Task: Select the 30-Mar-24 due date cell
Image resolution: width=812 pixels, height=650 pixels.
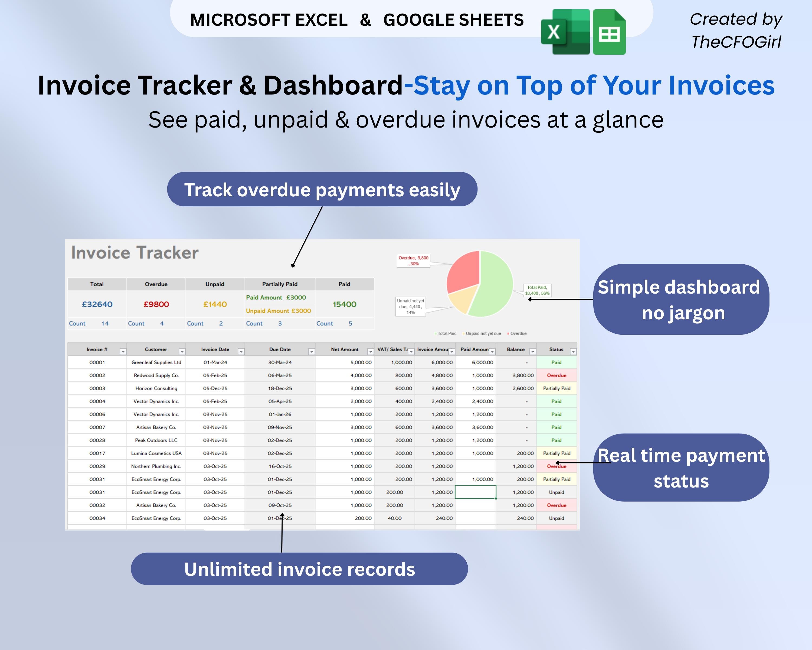Action: 280,362
